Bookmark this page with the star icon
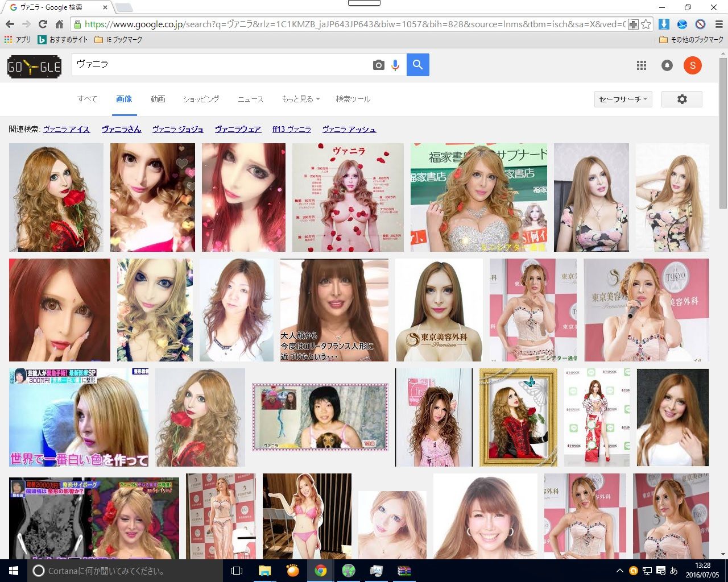Viewport: 728px width, 582px height. point(646,24)
